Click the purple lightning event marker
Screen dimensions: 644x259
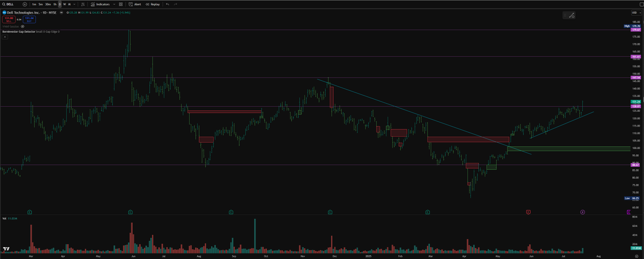coord(582,212)
